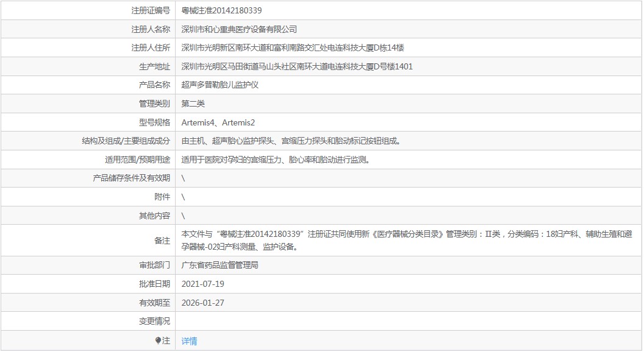The image size is (644, 352).
Task: Select registrant address ending D栋14楼
Action: pos(293,48)
